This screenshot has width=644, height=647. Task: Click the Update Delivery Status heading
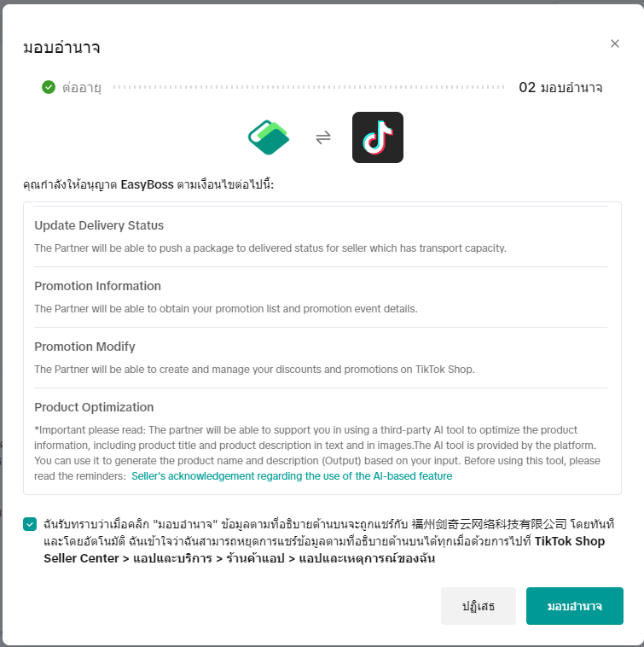click(x=99, y=225)
